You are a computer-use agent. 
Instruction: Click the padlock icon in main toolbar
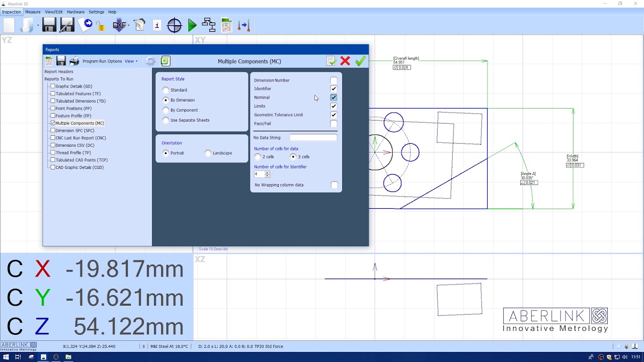[x=101, y=26]
